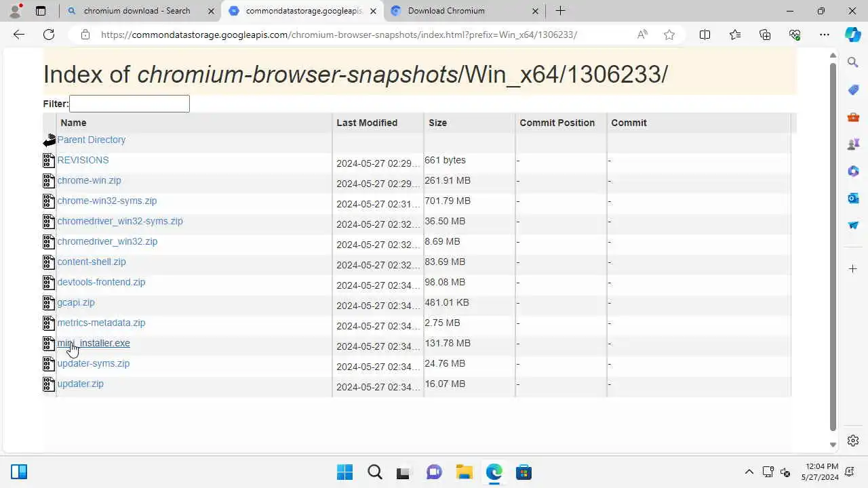Open sidebar Search icon
The height and width of the screenshot is (488, 868).
(x=853, y=62)
